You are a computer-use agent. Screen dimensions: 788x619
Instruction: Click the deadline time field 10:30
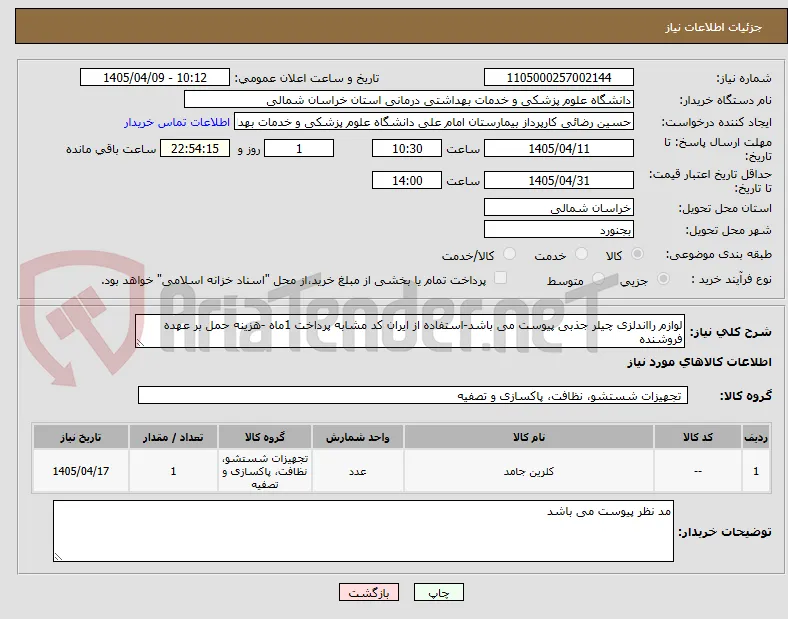407,149
